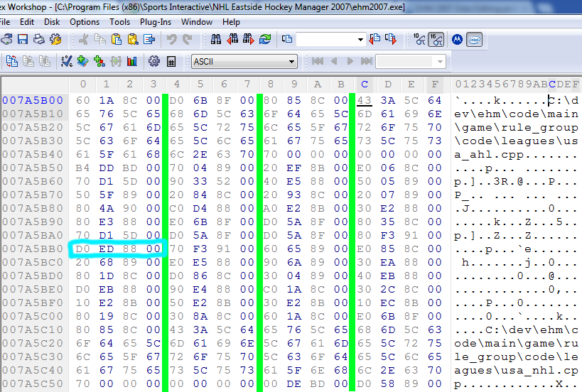The width and height of the screenshot is (582, 392).
Task: Click the Compare files icon
Action: 12,61
